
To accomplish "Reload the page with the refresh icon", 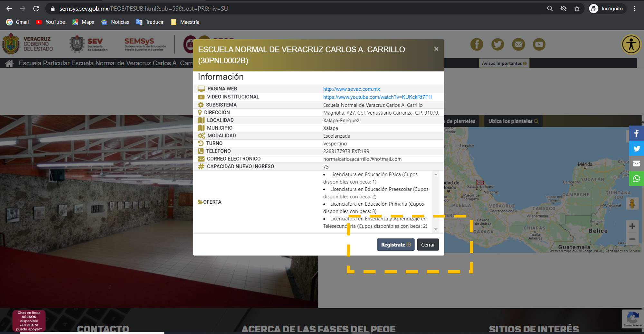I will 36,9.
